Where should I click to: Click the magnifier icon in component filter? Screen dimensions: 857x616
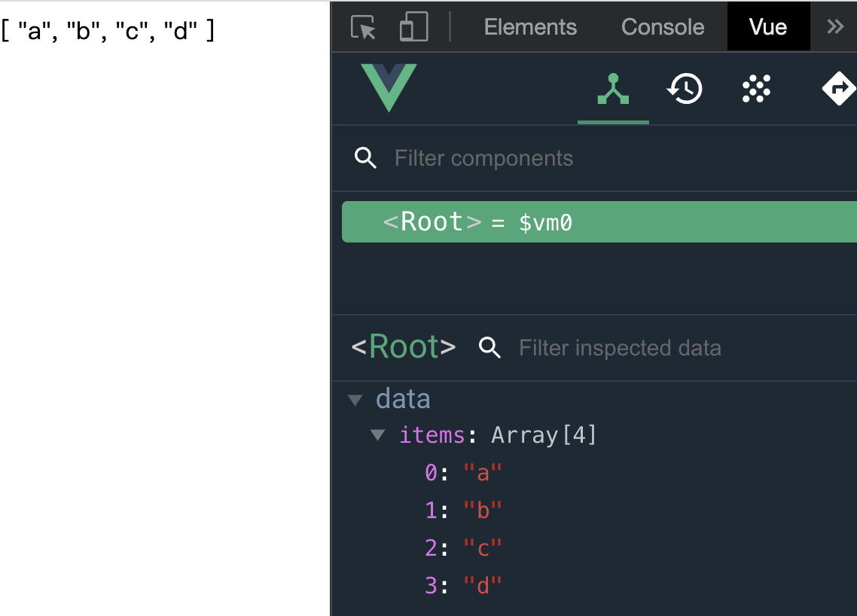[366, 158]
